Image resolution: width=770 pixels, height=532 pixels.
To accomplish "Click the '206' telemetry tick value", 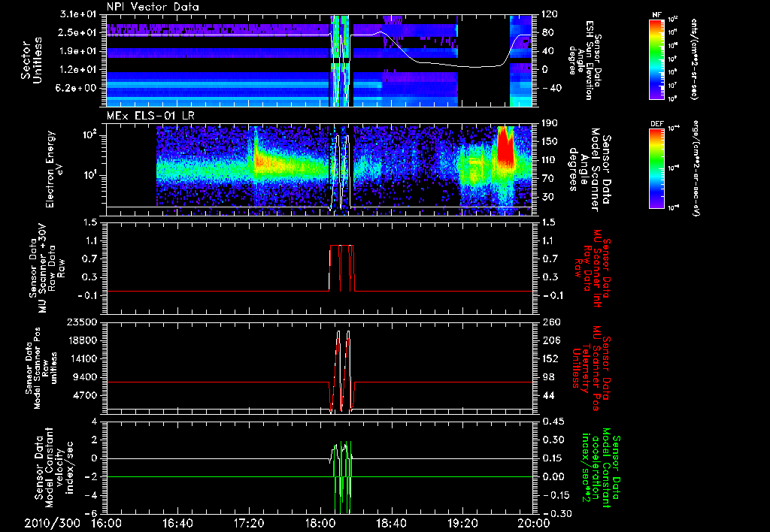I will [550, 340].
